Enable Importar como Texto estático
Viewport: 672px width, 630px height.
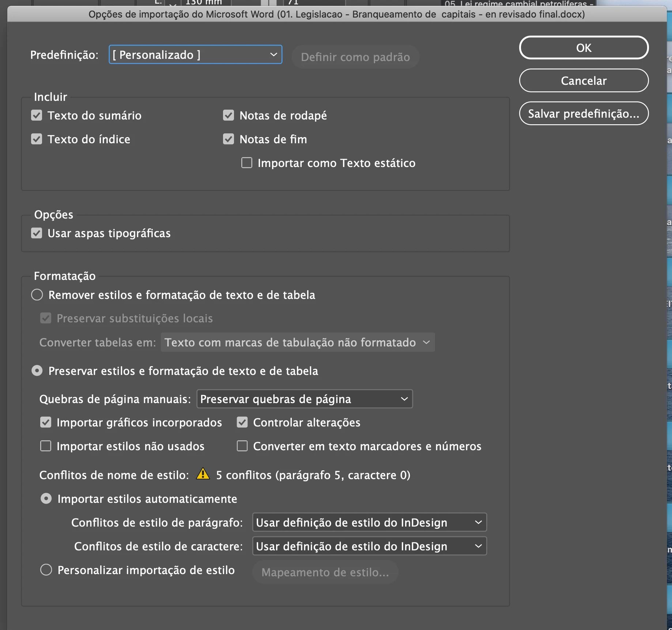tap(247, 163)
